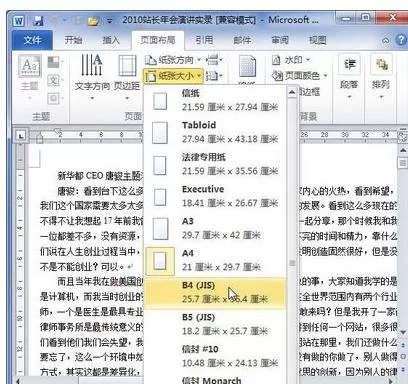Open the 页面颜色 (Page Color) dropdown
This screenshot has height=384, width=408.
click(299, 76)
